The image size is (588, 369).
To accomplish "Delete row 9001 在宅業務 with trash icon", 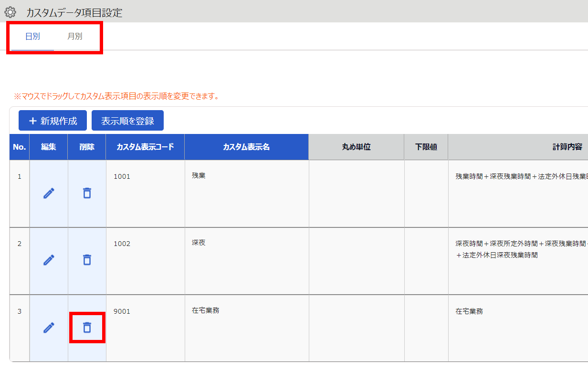I will point(87,328).
